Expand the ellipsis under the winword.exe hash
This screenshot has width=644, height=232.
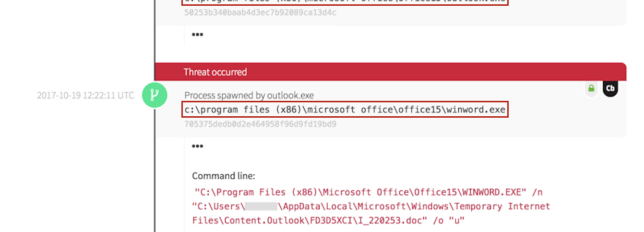pyautogui.click(x=197, y=146)
